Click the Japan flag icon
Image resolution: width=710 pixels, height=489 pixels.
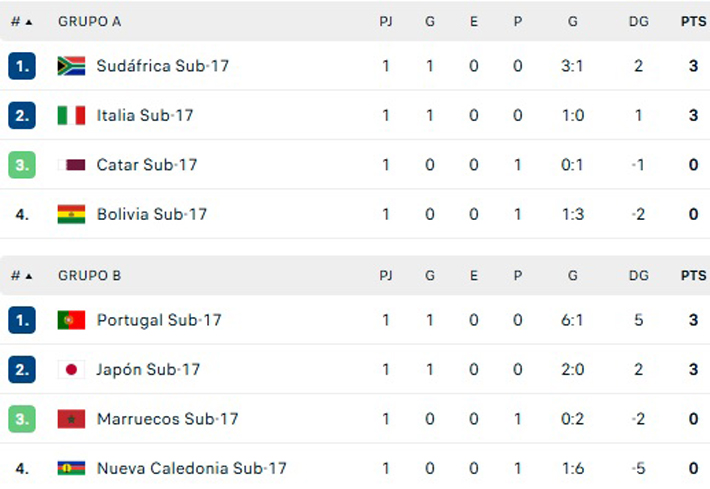click(x=71, y=369)
